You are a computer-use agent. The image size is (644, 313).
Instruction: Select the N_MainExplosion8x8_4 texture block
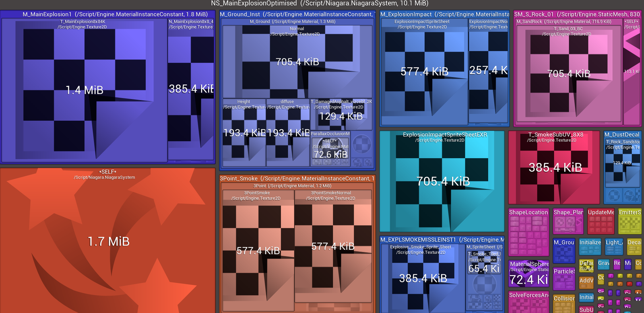click(x=191, y=90)
